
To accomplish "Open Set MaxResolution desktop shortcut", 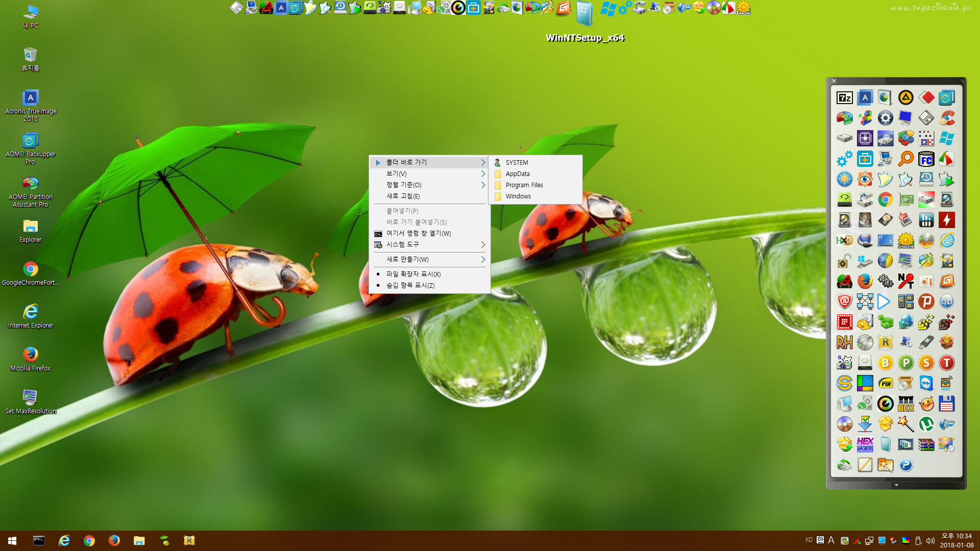I will [31, 402].
